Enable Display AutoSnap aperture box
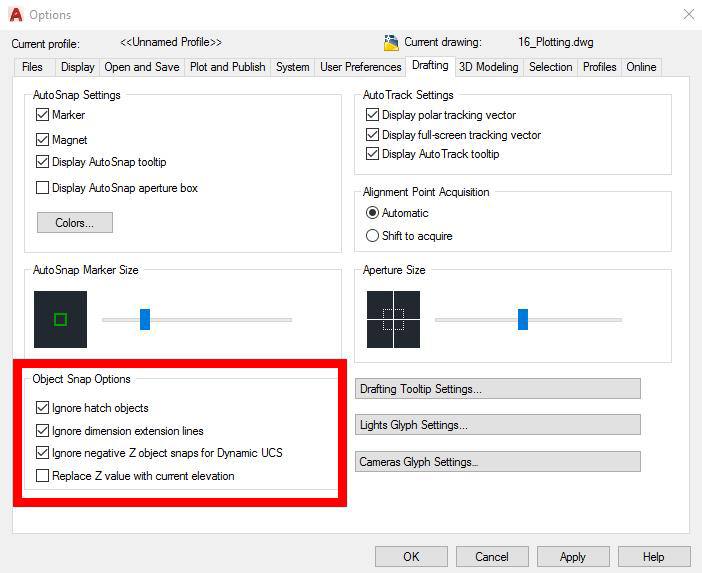Screen dimensions: 702x573 click(x=42, y=188)
